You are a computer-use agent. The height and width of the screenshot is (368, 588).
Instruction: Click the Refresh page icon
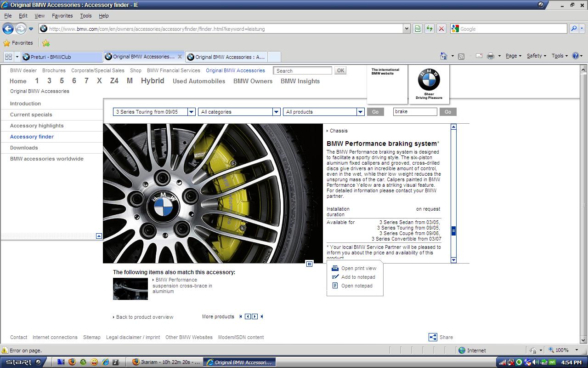pos(429,29)
